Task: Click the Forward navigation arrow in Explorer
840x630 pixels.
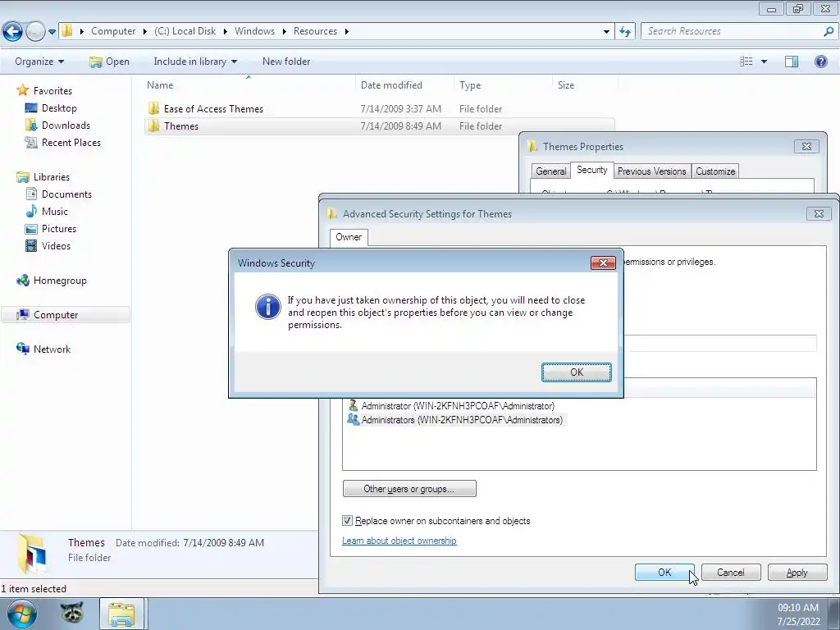Action: (35, 31)
